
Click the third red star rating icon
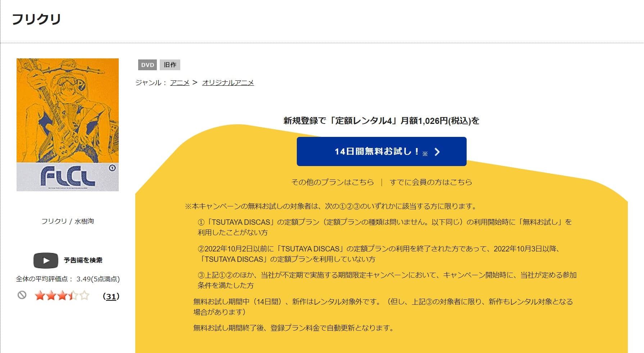pyautogui.click(x=62, y=296)
